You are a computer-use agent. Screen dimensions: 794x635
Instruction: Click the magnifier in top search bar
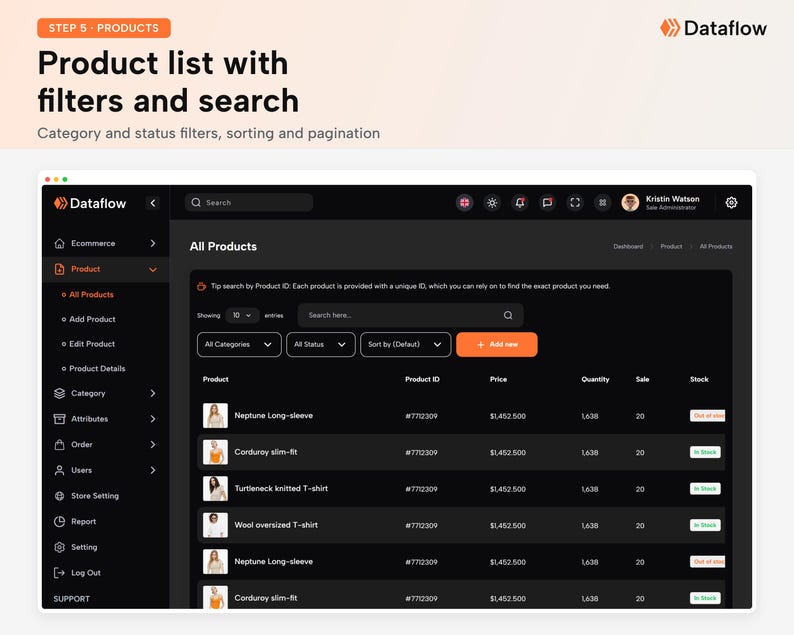tap(196, 203)
